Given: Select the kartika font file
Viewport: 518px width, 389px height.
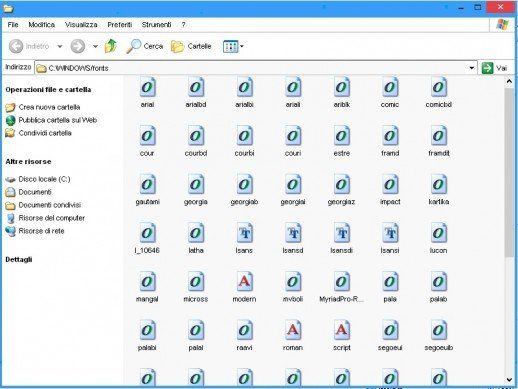Looking at the screenshot, I should (x=438, y=190).
